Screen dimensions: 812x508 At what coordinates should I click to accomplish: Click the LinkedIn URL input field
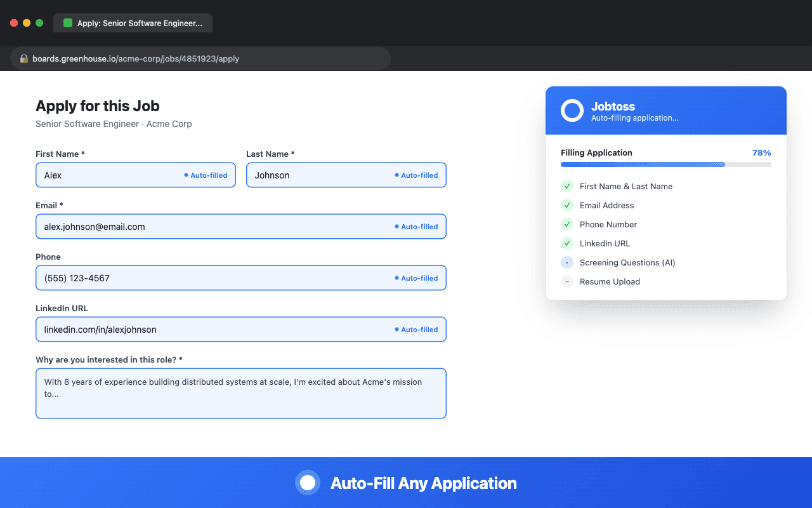tap(241, 330)
